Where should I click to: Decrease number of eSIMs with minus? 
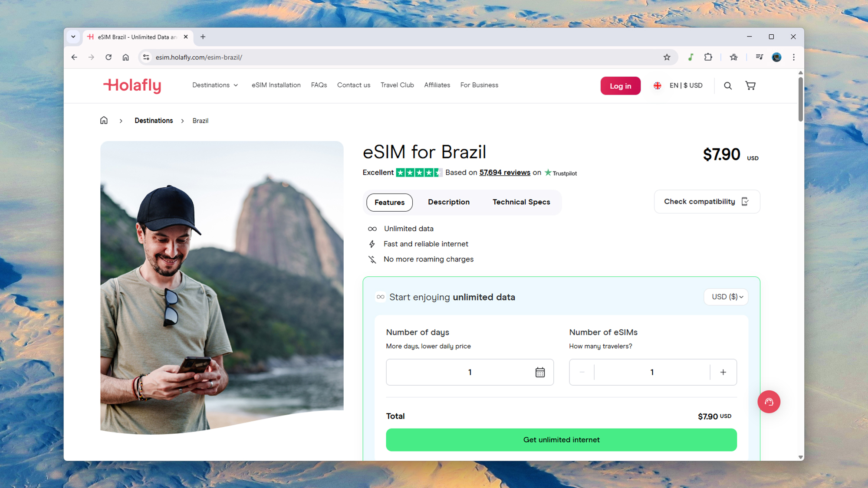(x=582, y=372)
